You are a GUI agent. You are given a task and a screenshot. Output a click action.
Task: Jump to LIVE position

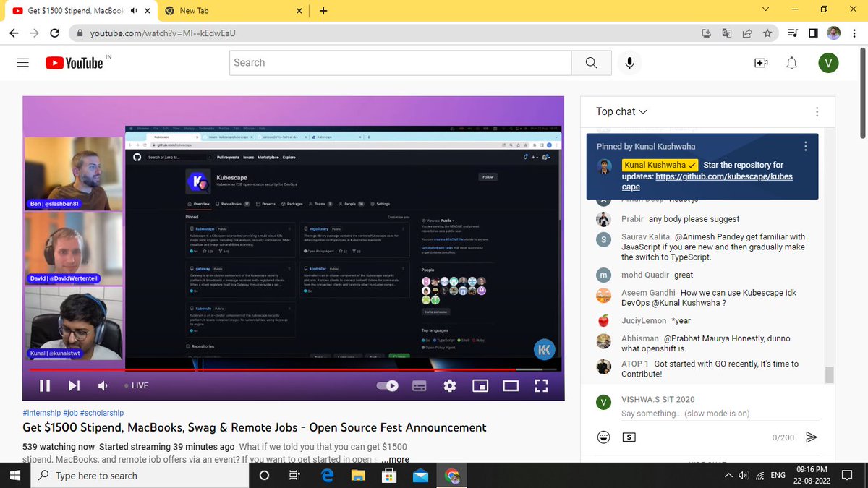pyautogui.click(x=135, y=385)
